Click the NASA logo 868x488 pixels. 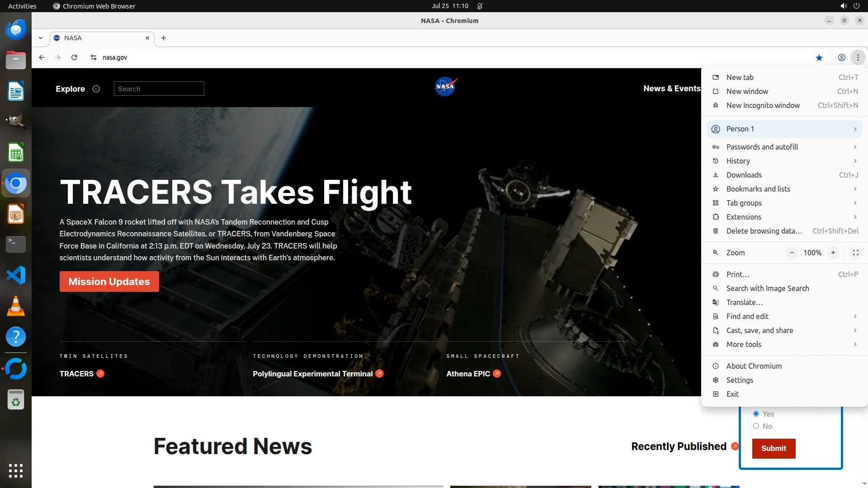445,87
